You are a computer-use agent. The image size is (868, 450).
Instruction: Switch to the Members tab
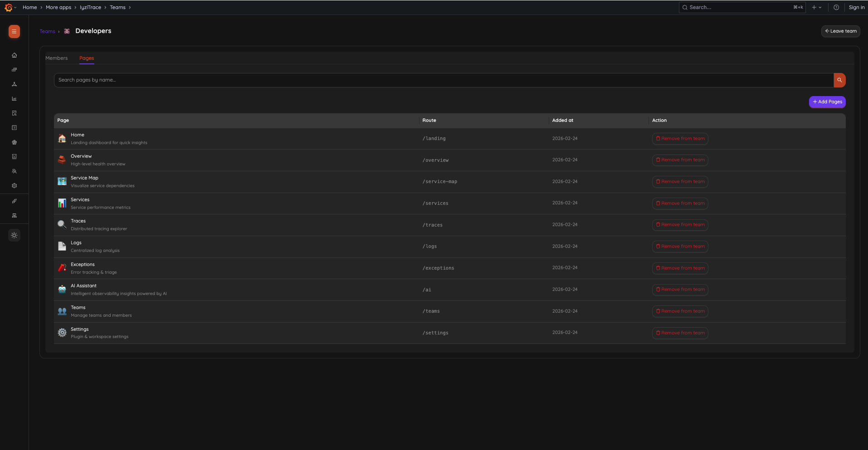[56, 58]
